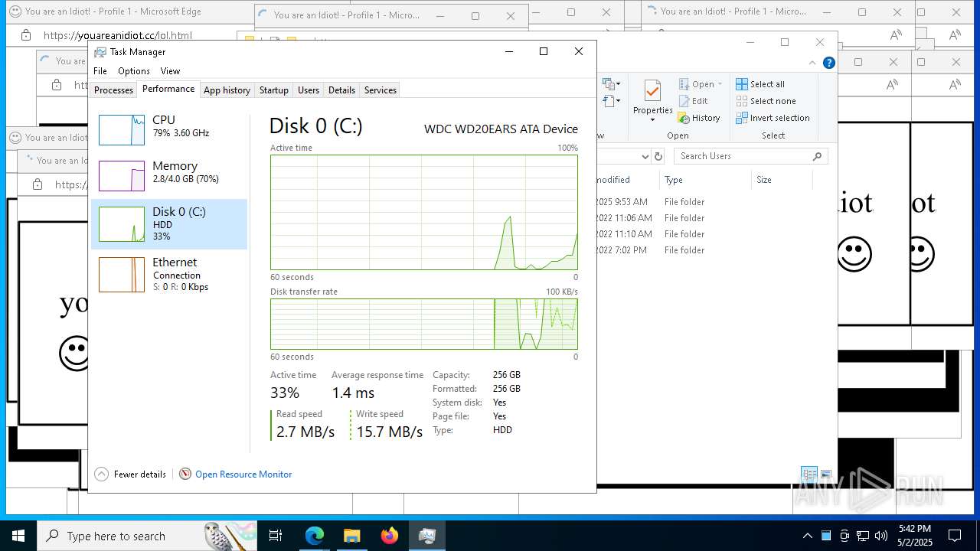Open the File Explorer help icon
Screen dimensions: 980x551
click(x=829, y=63)
